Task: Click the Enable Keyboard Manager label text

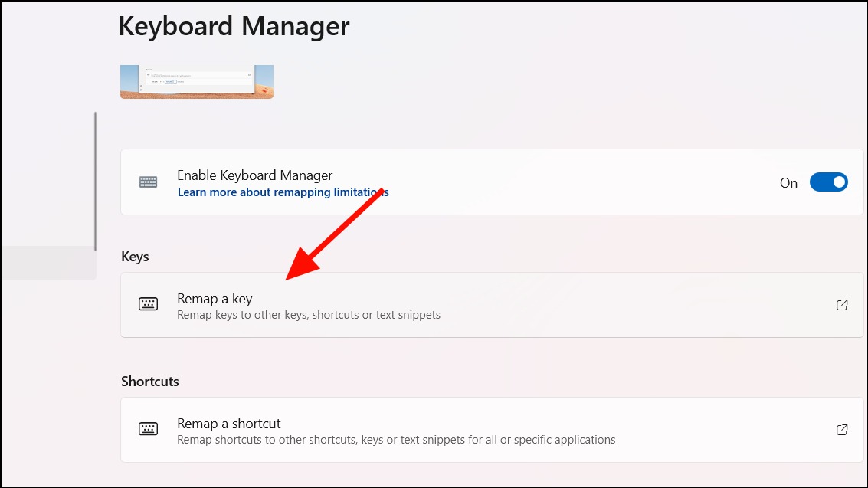Action: coord(254,175)
